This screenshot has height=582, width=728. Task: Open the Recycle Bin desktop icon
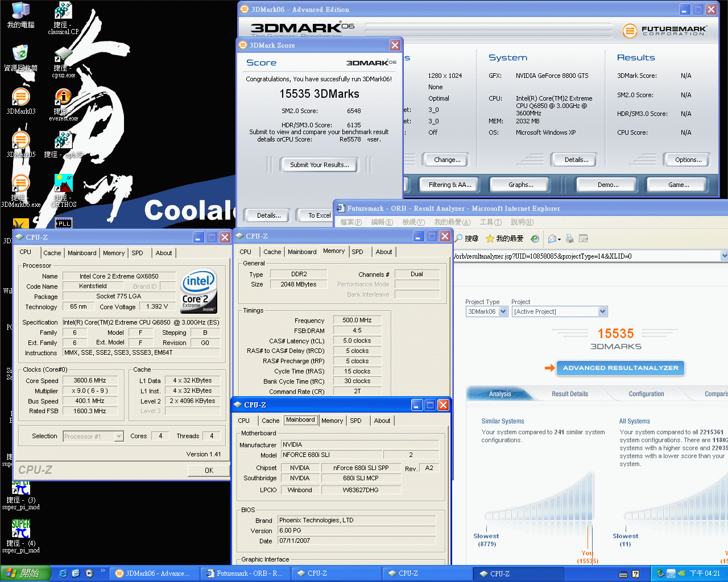(20, 58)
